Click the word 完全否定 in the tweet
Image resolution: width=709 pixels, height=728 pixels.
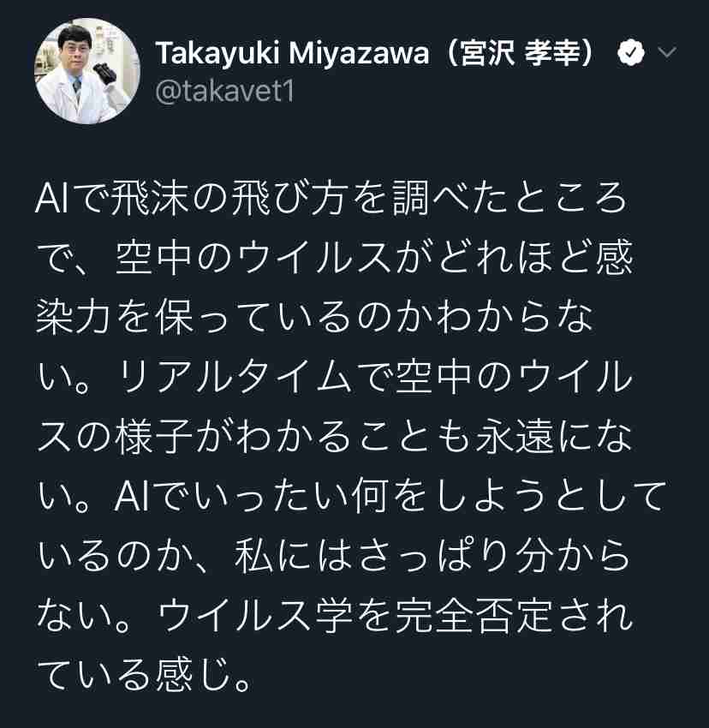point(474,615)
